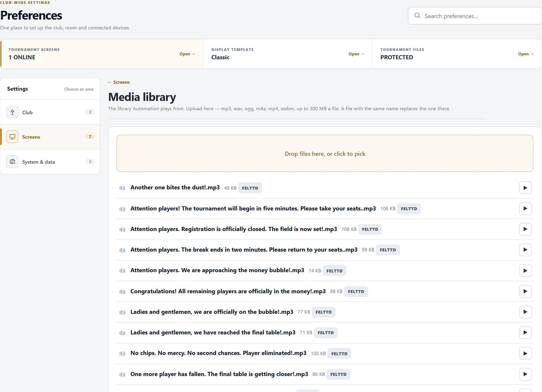Play 'No chips. No mercy' audio
Viewport: 542px width, 392px height.
coord(525,354)
